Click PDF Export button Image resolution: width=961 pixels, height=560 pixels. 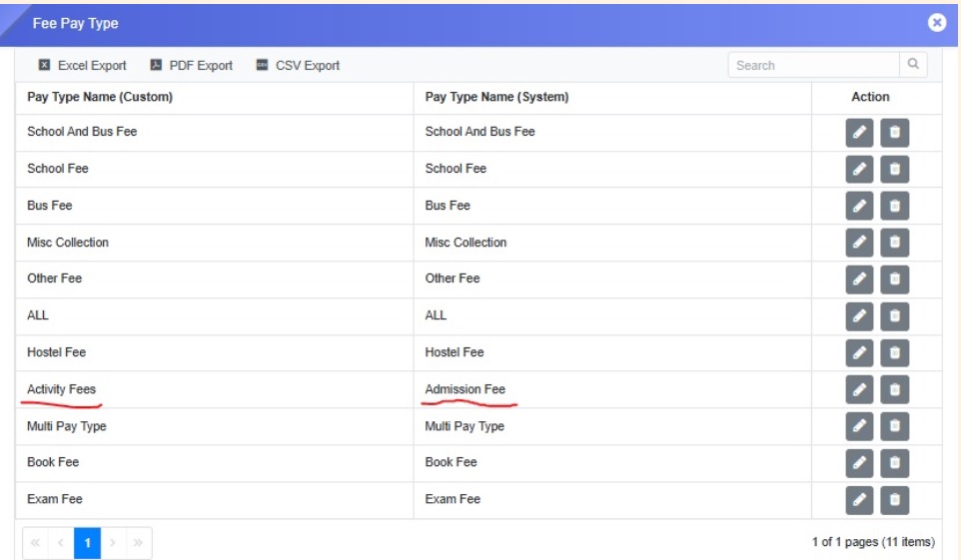pyautogui.click(x=191, y=66)
